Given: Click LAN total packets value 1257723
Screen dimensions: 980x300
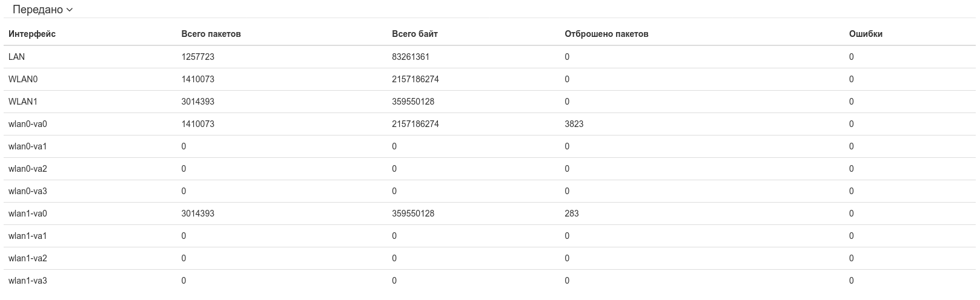Looking at the screenshot, I should pos(197,57).
